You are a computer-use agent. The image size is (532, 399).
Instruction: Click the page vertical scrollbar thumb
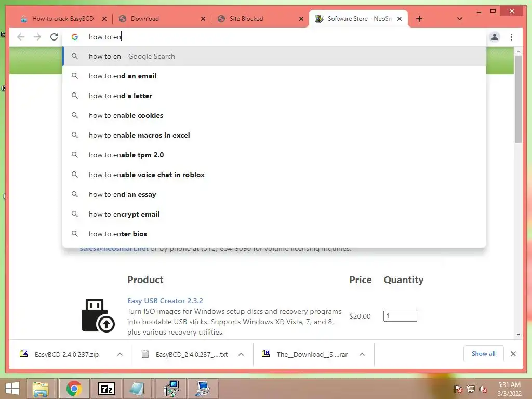coord(518,98)
